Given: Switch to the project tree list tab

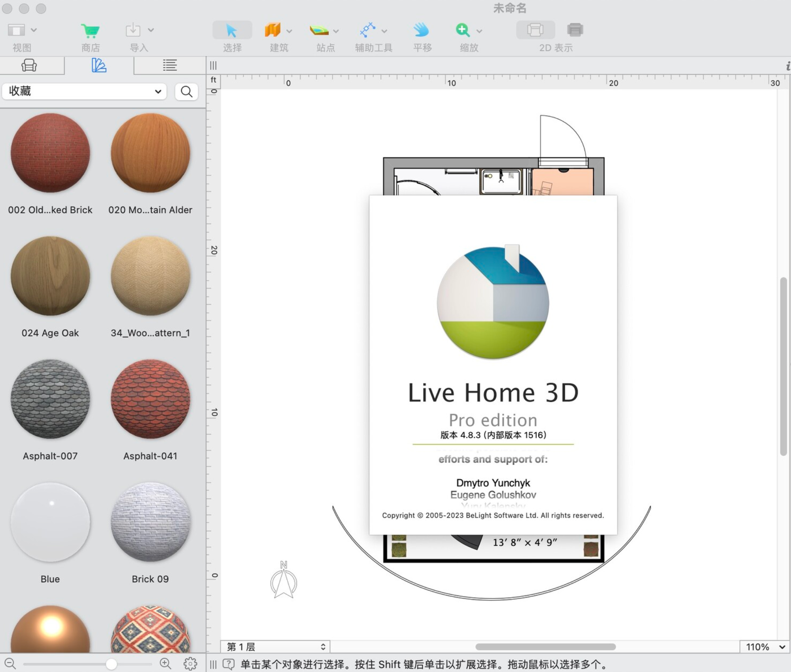Looking at the screenshot, I should pyautogui.click(x=170, y=66).
